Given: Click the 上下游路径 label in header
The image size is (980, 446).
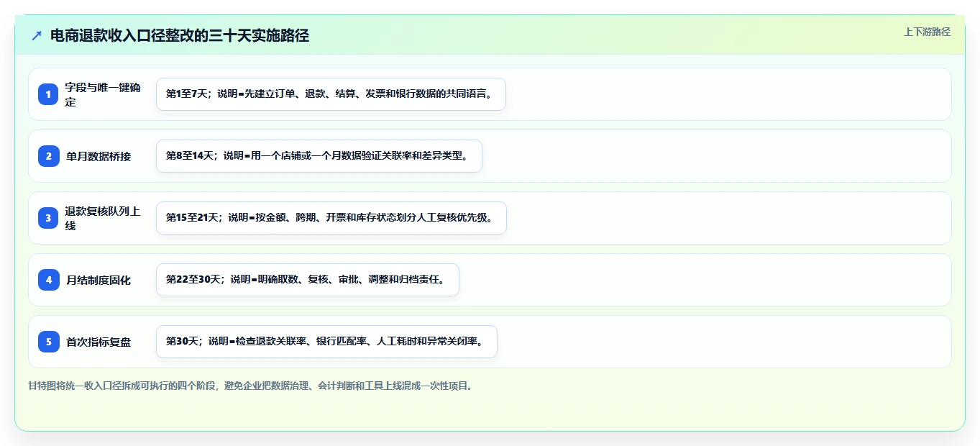Looking at the screenshot, I should pos(927,32).
